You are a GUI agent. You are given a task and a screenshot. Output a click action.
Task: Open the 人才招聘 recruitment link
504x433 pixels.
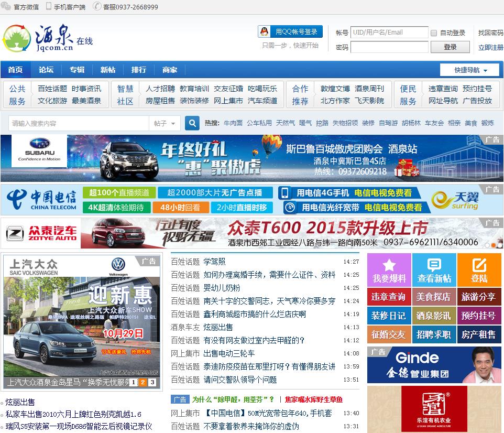(160, 89)
